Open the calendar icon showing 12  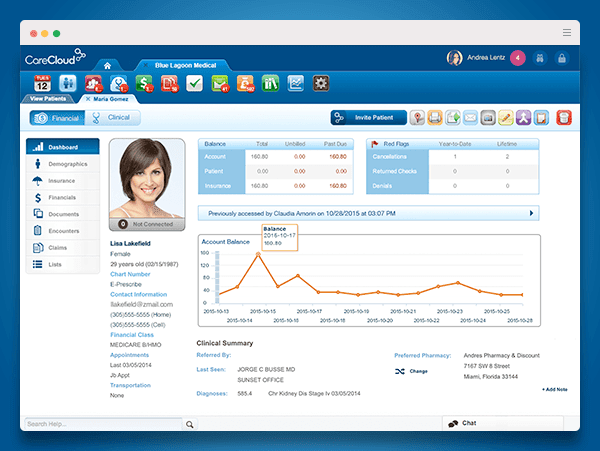pyautogui.click(x=42, y=83)
